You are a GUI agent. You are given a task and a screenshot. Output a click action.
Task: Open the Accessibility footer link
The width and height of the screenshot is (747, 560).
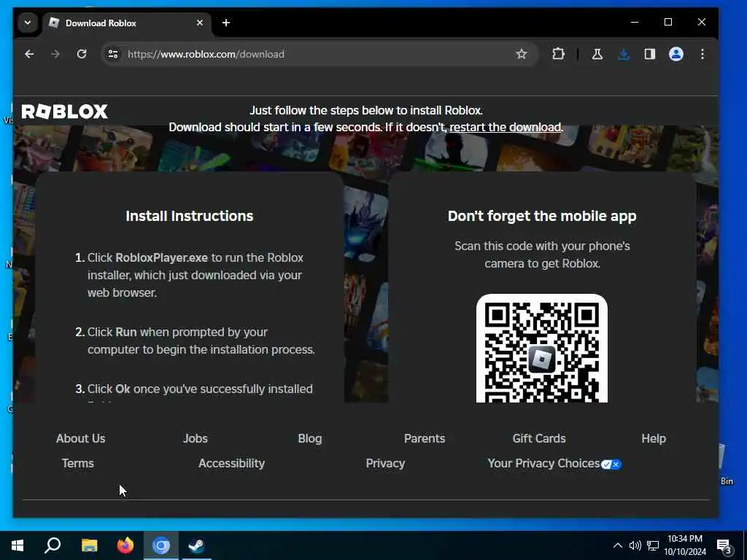(231, 463)
